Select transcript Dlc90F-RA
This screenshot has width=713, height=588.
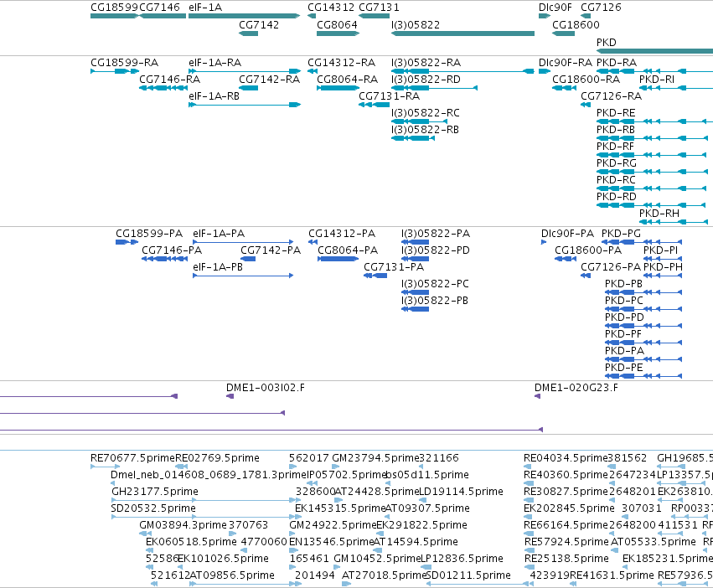(x=566, y=63)
